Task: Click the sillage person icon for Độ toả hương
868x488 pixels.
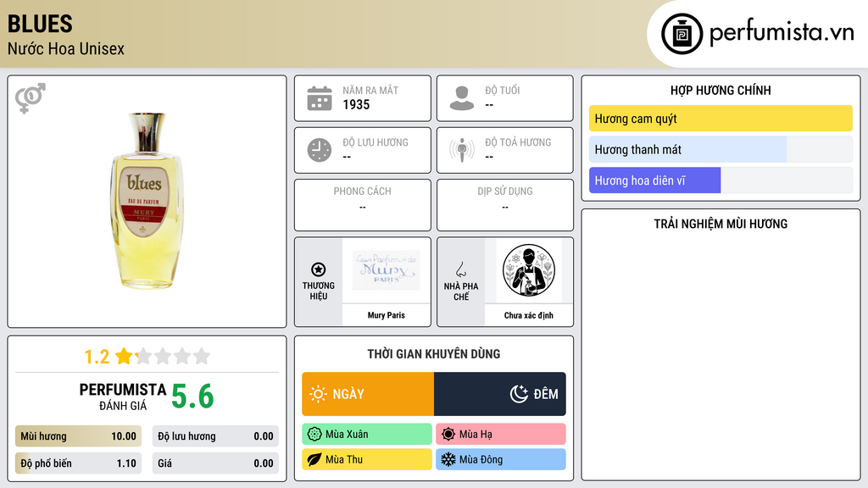Action: pyautogui.click(x=462, y=150)
